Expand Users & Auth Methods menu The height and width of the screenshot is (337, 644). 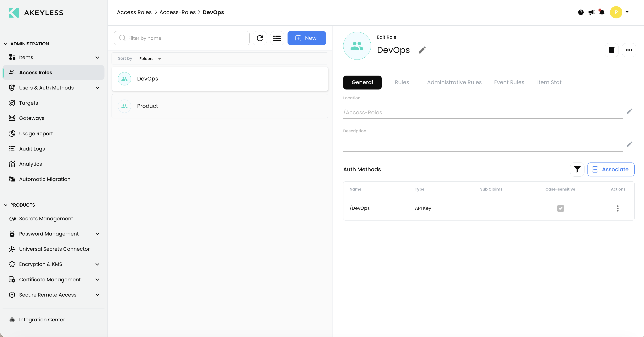pos(97,88)
